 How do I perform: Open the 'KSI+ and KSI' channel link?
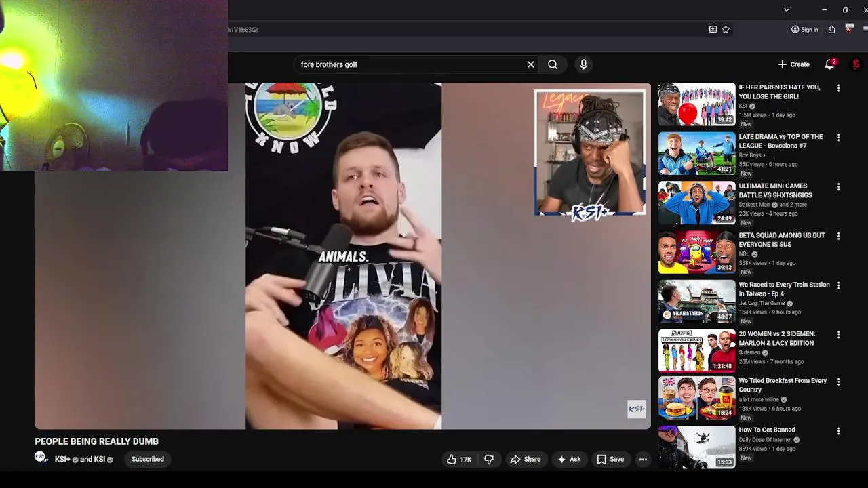click(80, 460)
